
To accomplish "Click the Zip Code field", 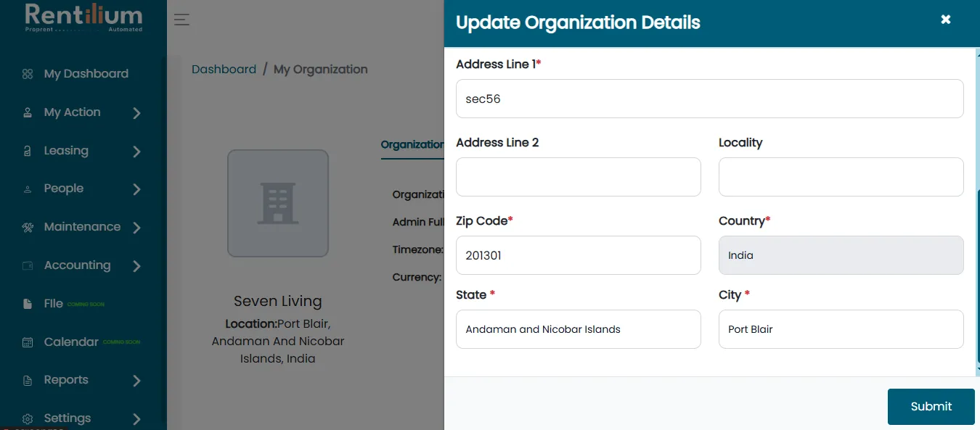I will [x=578, y=255].
